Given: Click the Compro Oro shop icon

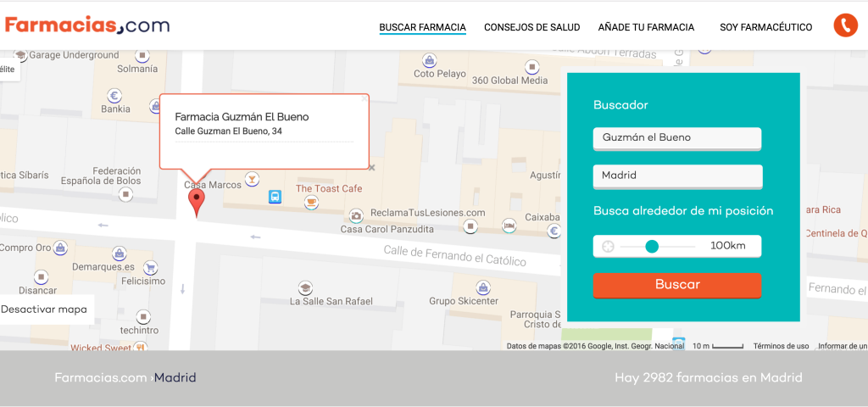Looking at the screenshot, I should (61, 248).
